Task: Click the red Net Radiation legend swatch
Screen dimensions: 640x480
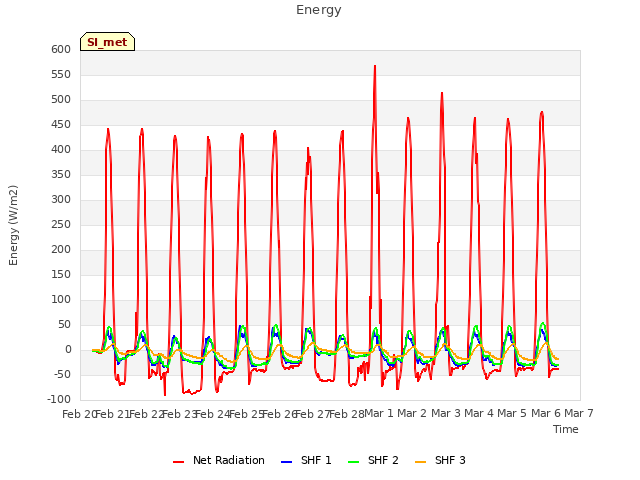Action: 178,462
